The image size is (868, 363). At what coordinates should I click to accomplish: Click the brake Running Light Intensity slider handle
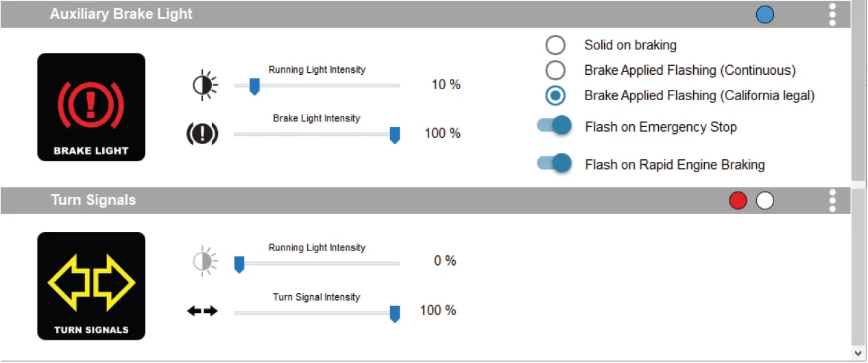(x=254, y=86)
